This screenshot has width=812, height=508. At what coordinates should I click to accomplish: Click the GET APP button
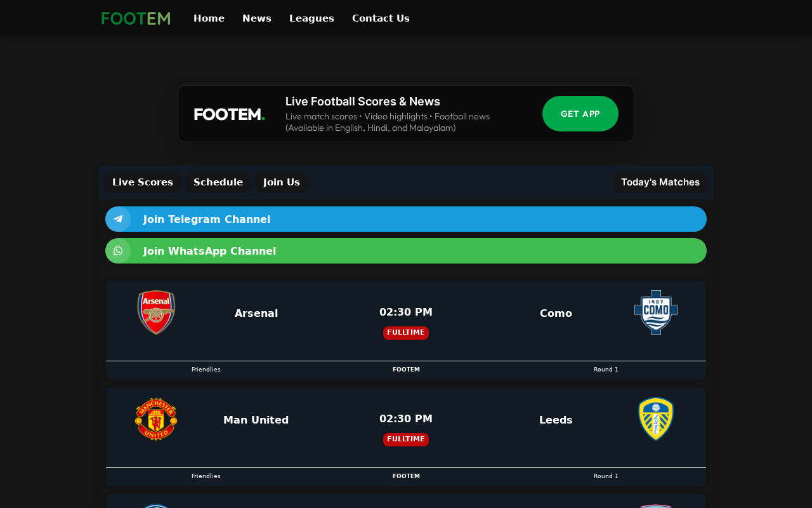tap(580, 114)
